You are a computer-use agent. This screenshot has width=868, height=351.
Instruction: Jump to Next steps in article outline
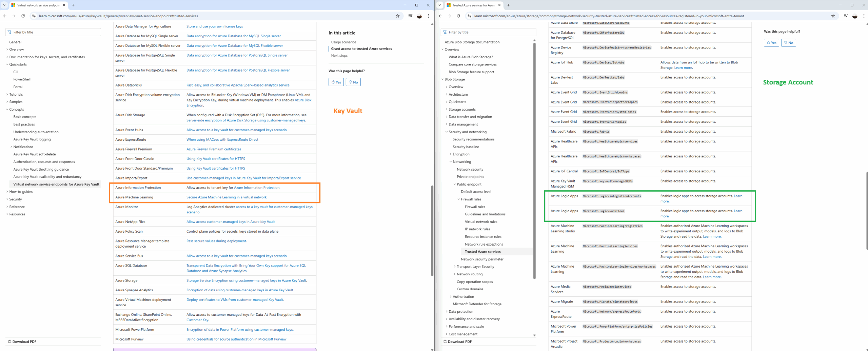click(339, 56)
